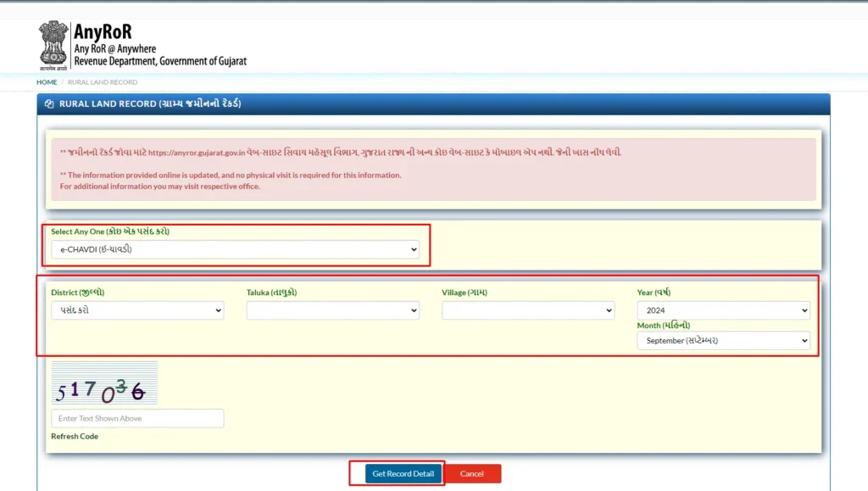Open the Year dropdown showing 2024
Screen dimensions: 868x491
pos(723,310)
